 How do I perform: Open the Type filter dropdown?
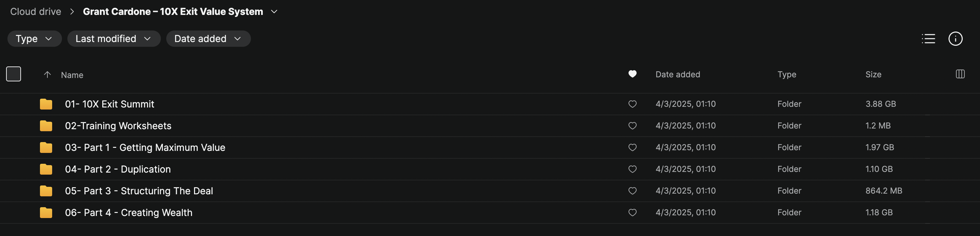coord(34,39)
